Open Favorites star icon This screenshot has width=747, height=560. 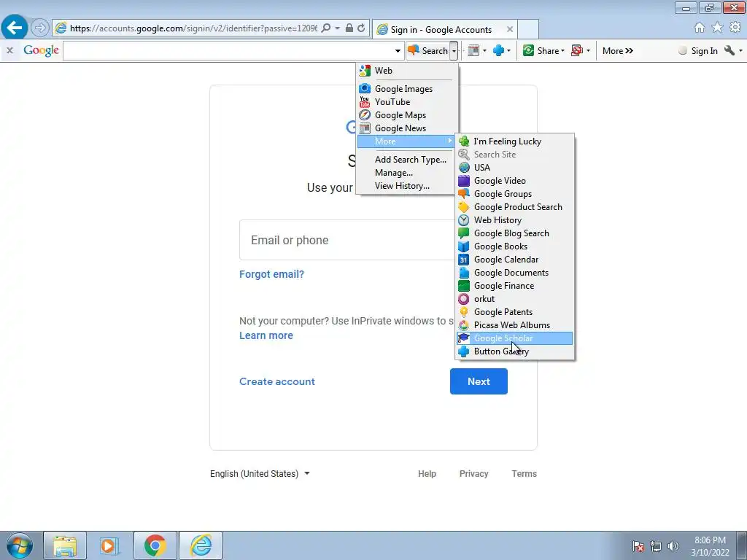(717, 28)
